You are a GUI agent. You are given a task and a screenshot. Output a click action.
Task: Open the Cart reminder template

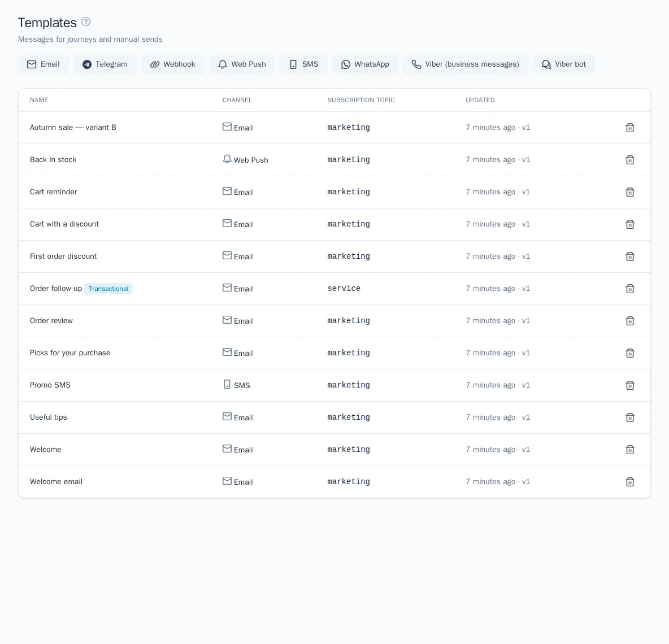(x=53, y=192)
